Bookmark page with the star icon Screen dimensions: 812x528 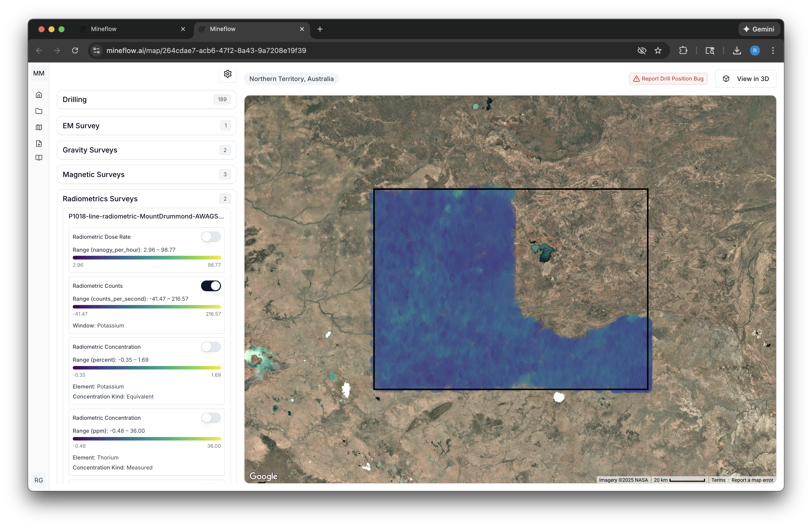[x=658, y=50]
